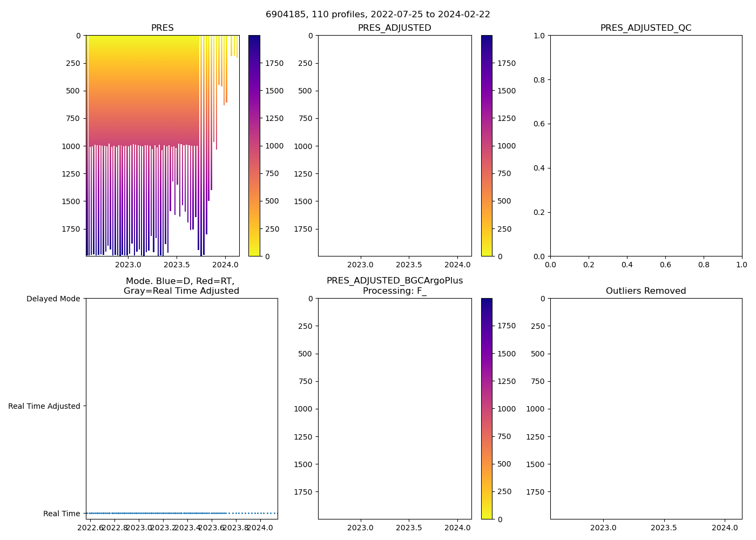Click the colorbar beside the PRES plot
Viewport: 756px width, 540px height.
pyautogui.click(x=254, y=146)
